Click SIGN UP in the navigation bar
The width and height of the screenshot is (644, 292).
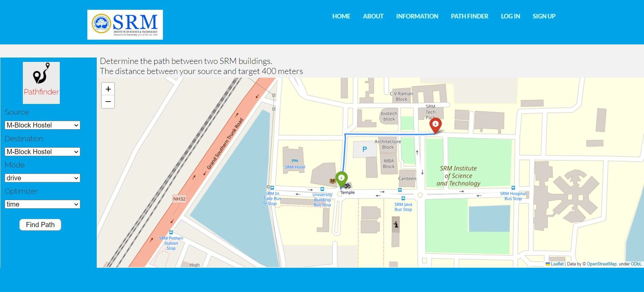[544, 16]
